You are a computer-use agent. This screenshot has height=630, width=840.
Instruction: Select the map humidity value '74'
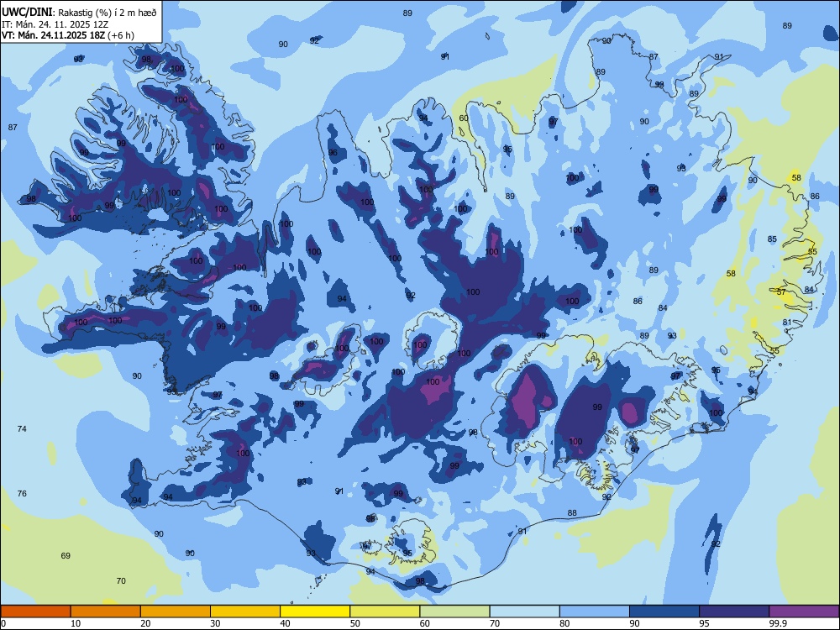22,428
